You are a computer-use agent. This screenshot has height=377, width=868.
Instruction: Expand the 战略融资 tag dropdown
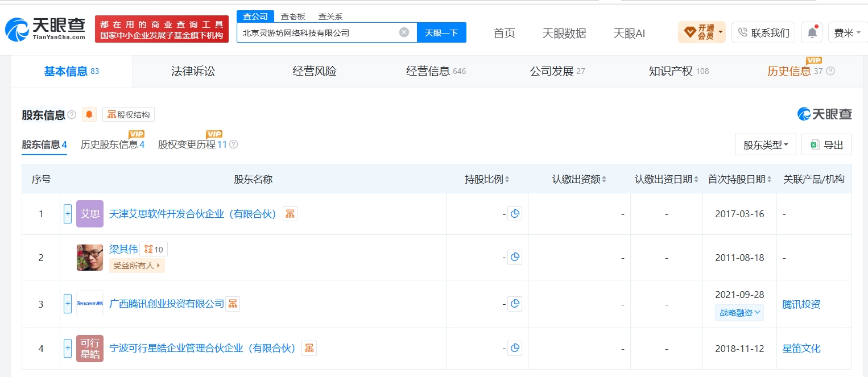pos(739,313)
